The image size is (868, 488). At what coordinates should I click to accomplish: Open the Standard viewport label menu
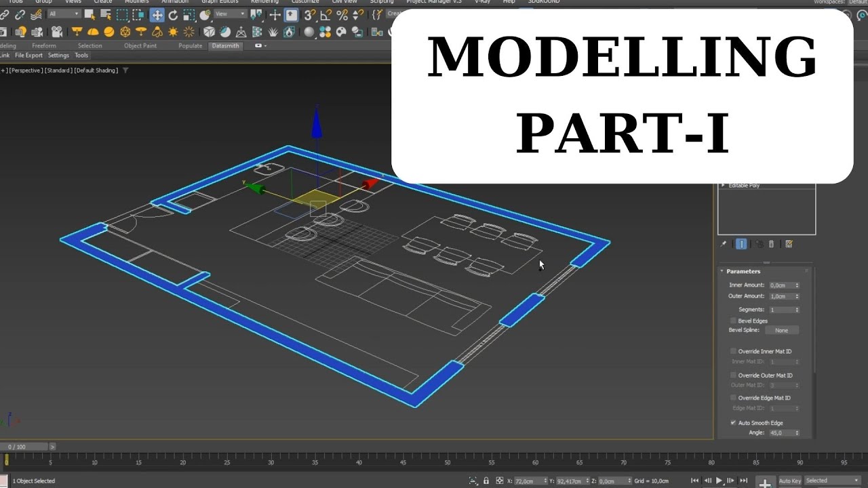point(59,70)
